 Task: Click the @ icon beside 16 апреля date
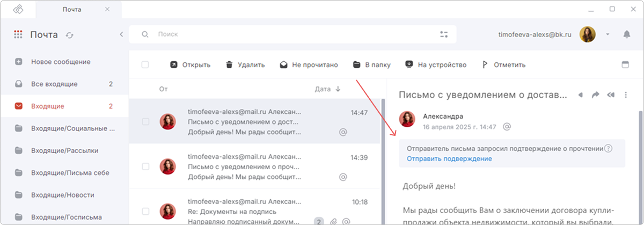pos(507,127)
